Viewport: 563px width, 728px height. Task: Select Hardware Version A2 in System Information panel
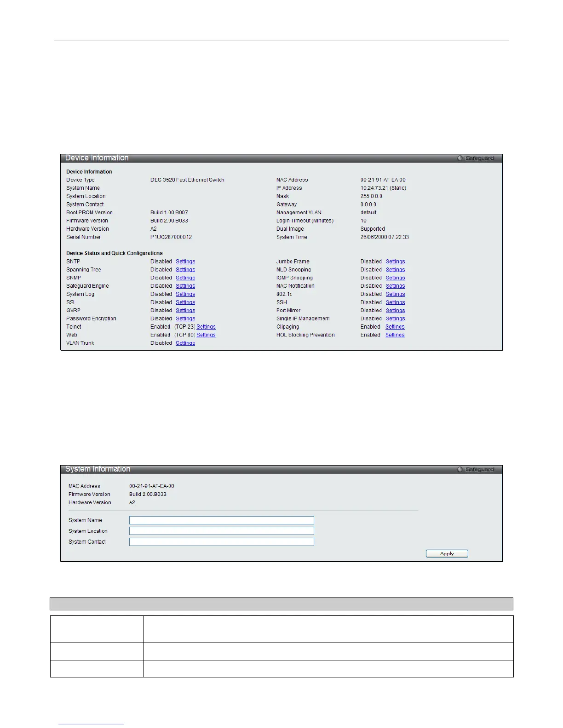coord(132,502)
